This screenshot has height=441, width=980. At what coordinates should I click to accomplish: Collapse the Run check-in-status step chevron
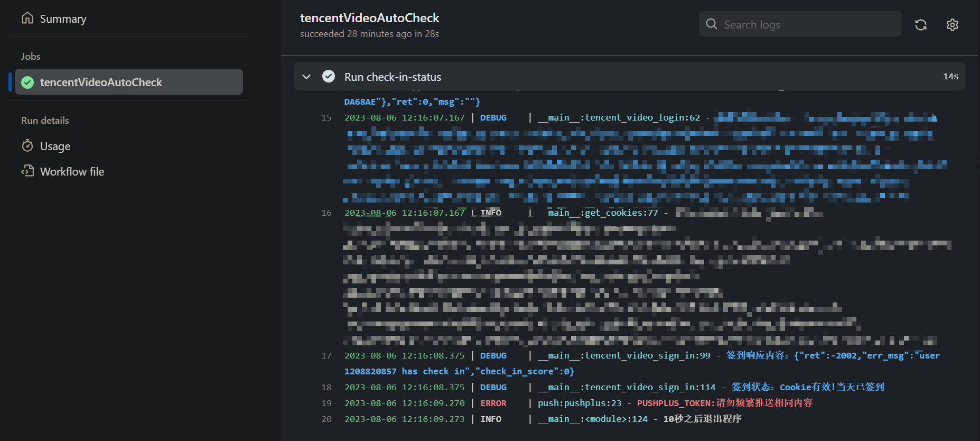[306, 77]
